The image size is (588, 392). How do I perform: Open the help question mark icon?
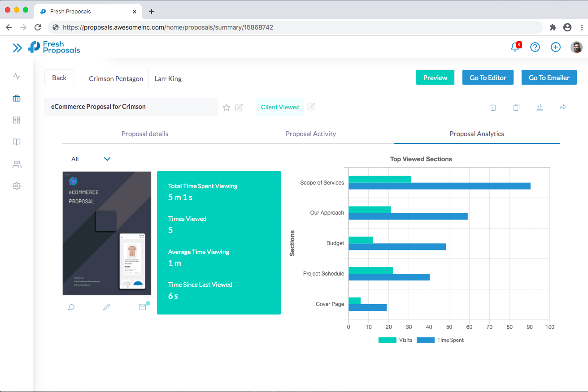click(x=535, y=47)
